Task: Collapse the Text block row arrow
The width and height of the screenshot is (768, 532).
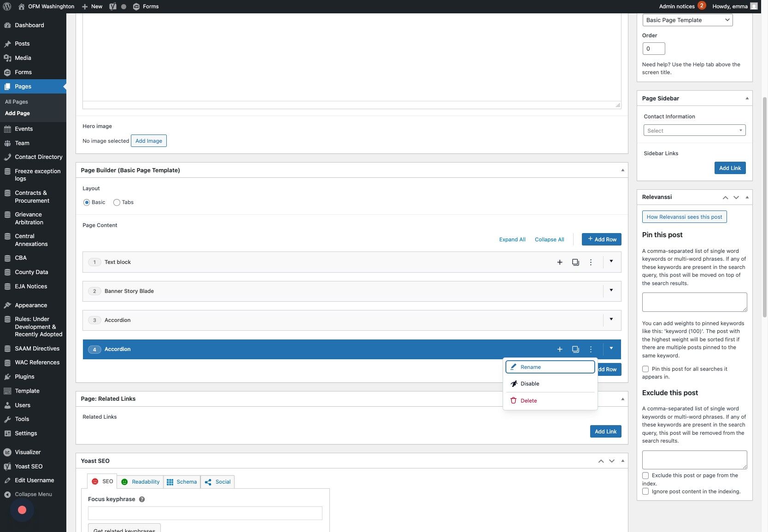Action: (611, 262)
